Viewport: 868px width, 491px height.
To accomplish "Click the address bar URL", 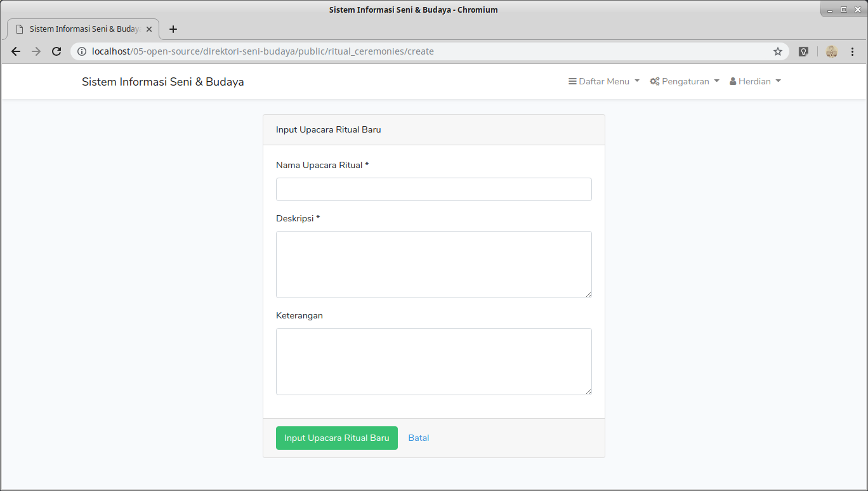I will click(263, 51).
